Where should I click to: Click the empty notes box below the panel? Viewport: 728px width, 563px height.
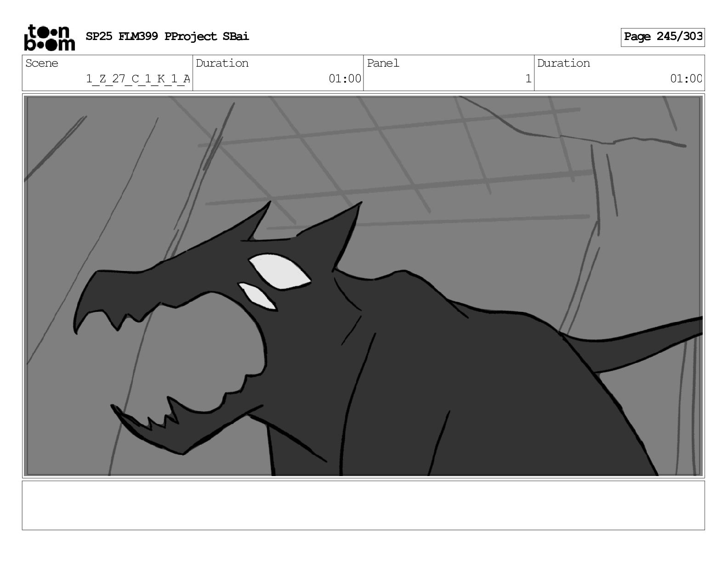coord(363,506)
